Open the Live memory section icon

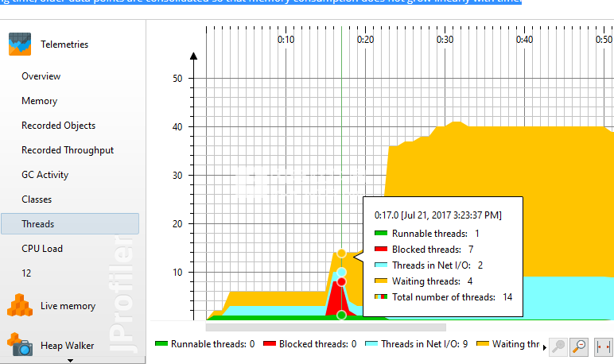pyautogui.click(x=20, y=305)
